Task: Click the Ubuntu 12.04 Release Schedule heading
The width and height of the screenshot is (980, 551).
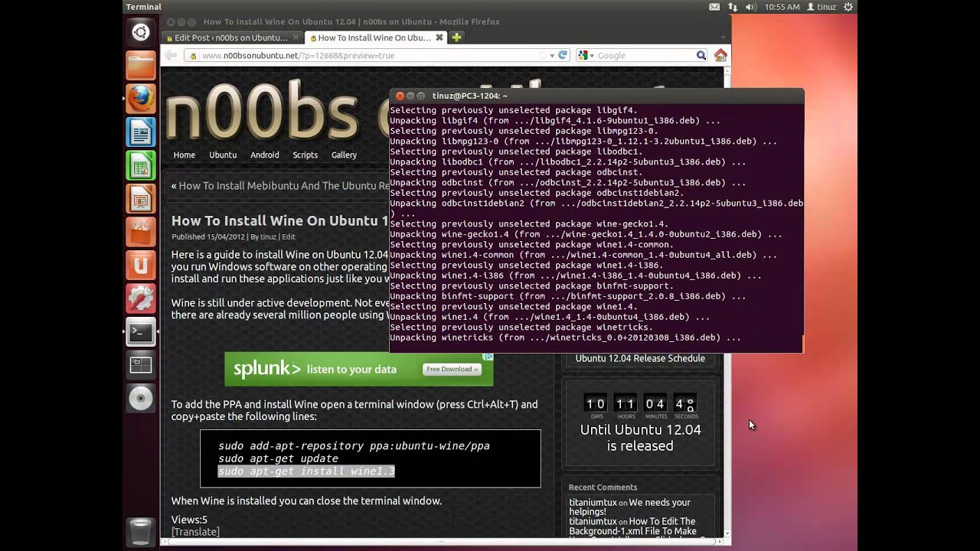Action: point(640,358)
